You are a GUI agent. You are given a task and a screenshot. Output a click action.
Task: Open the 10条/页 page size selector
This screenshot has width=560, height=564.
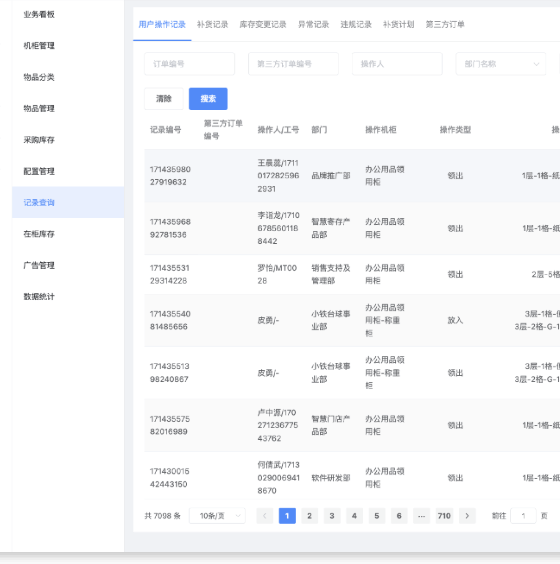pos(217,516)
